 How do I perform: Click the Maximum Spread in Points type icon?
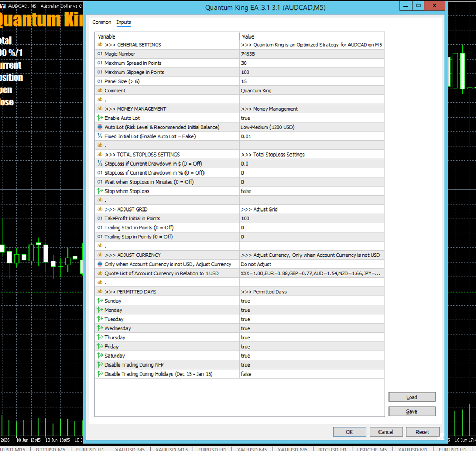click(100, 63)
